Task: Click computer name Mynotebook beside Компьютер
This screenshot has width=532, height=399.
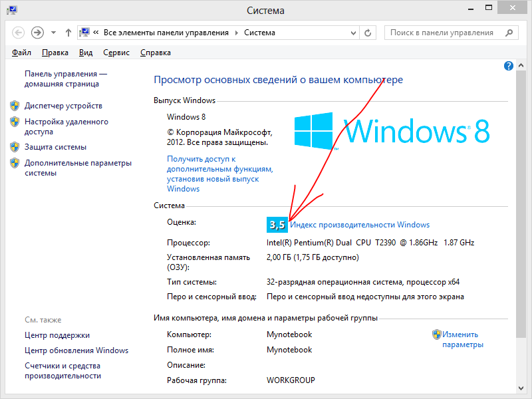Action: click(x=289, y=334)
